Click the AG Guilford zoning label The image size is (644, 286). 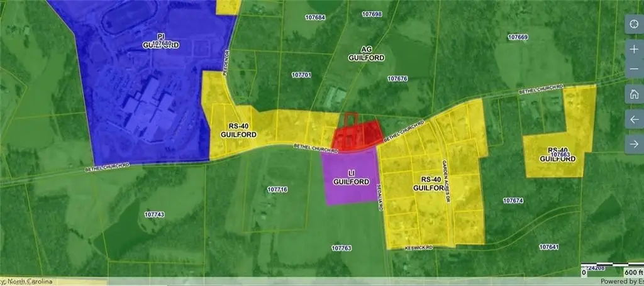[367, 53]
